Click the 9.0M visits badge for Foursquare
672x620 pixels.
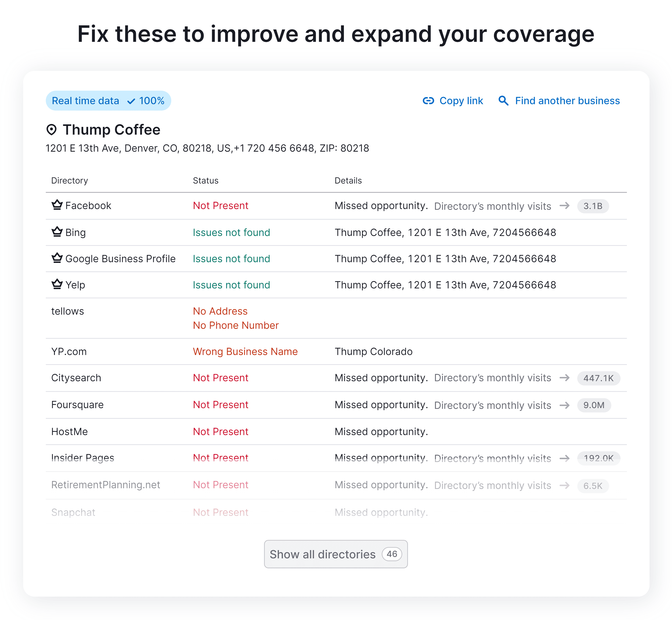coord(594,405)
